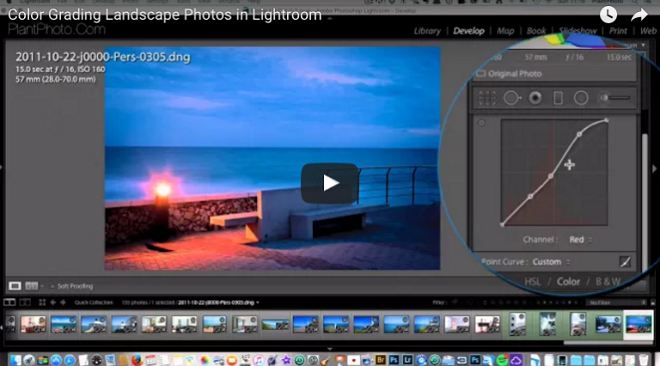660x366 pixels.
Task: Open the HSL panel tab
Action: (x=532, y=281)
